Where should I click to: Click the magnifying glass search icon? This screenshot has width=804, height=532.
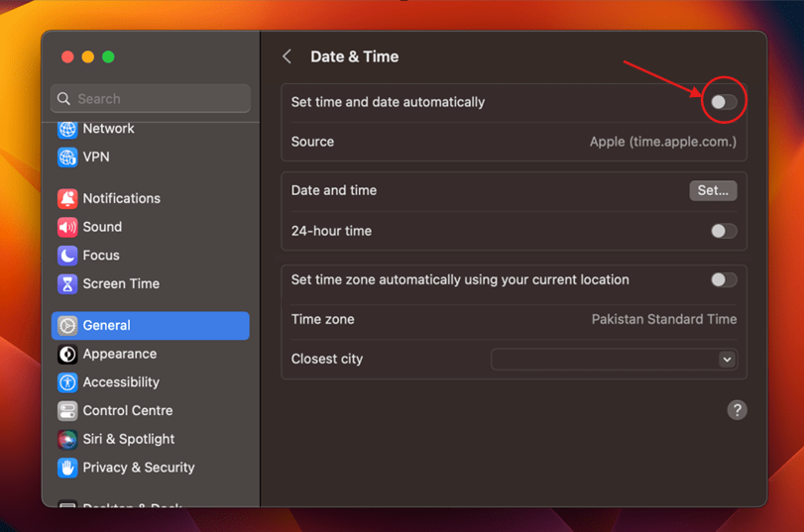click(x=63, y=98)
